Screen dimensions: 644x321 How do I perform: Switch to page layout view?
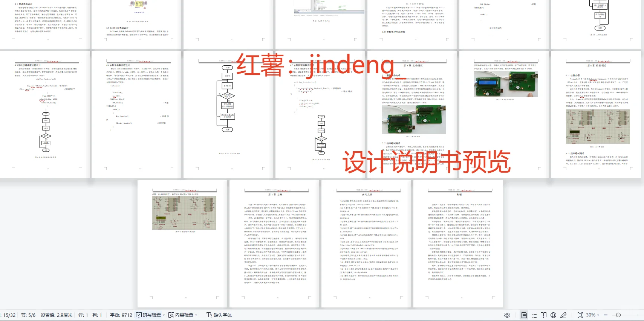click(x=524, y=315)
